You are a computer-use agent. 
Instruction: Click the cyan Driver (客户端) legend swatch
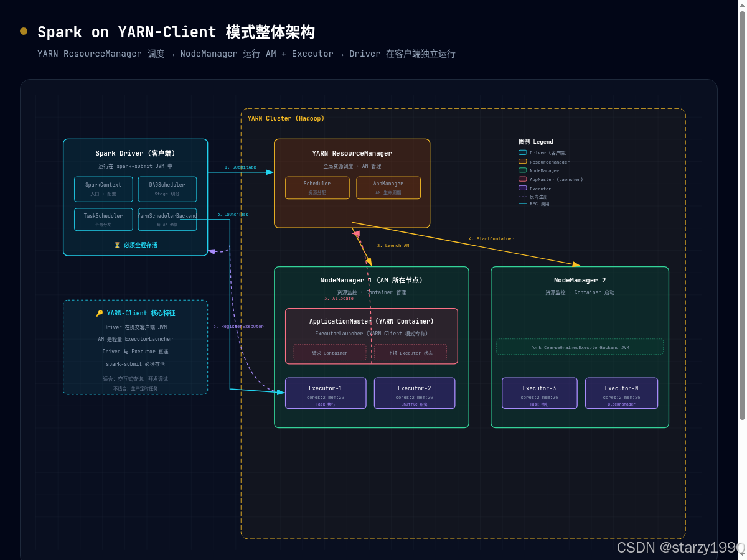click(523, 152)
